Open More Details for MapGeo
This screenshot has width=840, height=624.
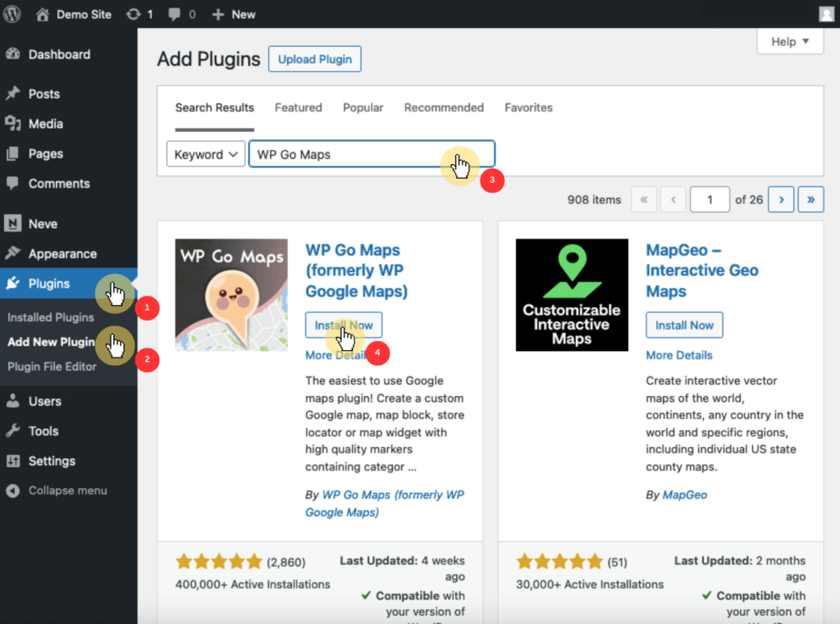click(678, 355)
